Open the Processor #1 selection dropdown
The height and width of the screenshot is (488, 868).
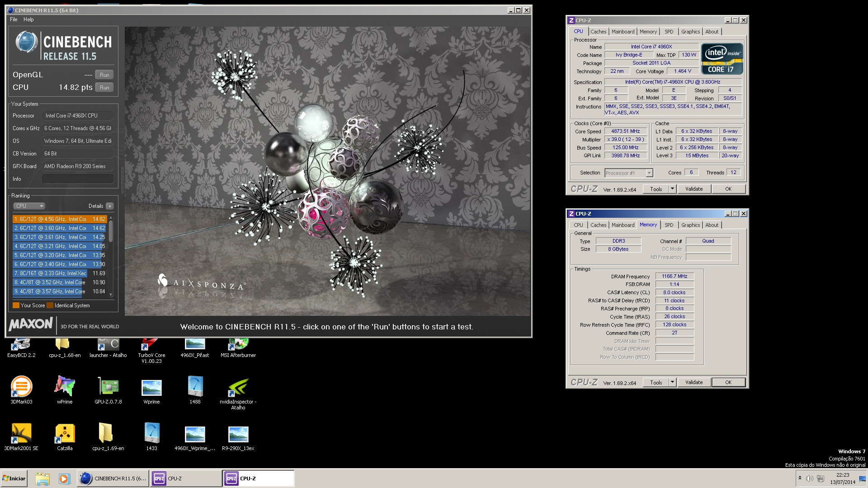[628, 173]
